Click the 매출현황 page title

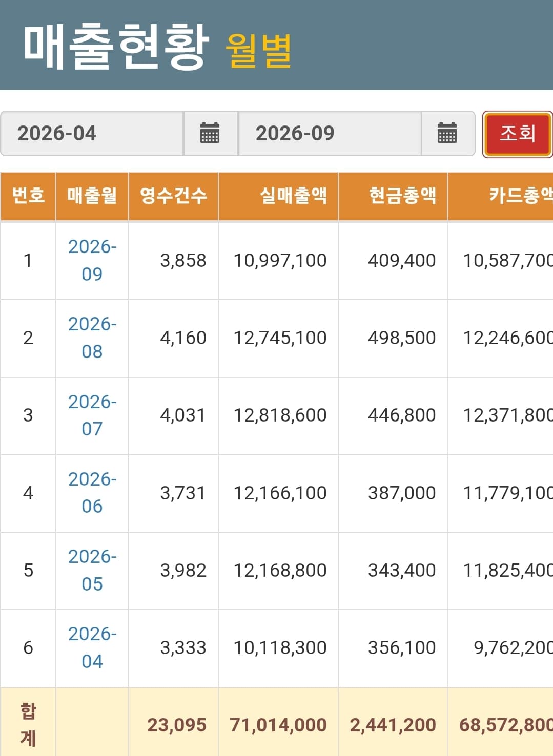(116, 47)
